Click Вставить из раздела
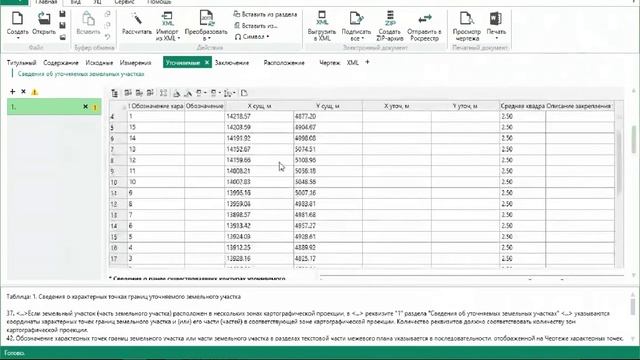 pyautogui.click(x=265, y=14)
